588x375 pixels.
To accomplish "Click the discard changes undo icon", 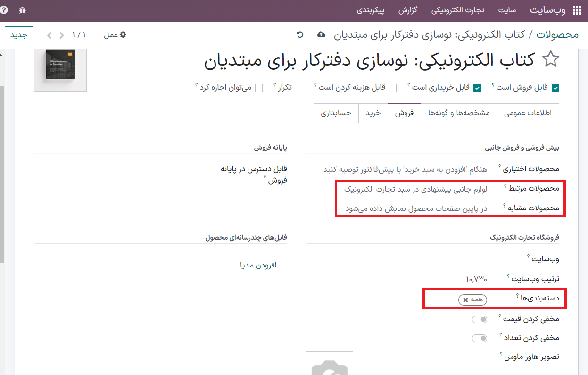I will pos(300,35).
